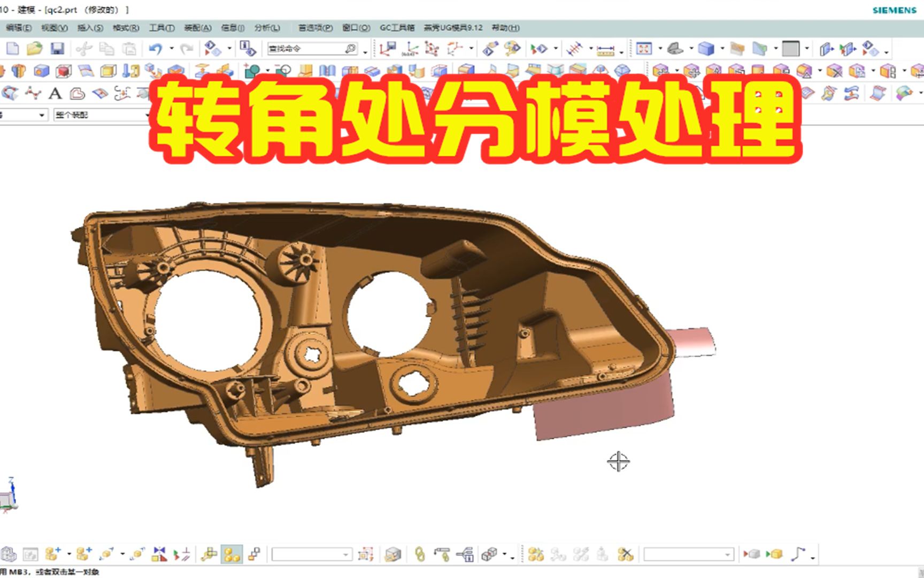Open the background color dropdown arrow

coord(807,49)
